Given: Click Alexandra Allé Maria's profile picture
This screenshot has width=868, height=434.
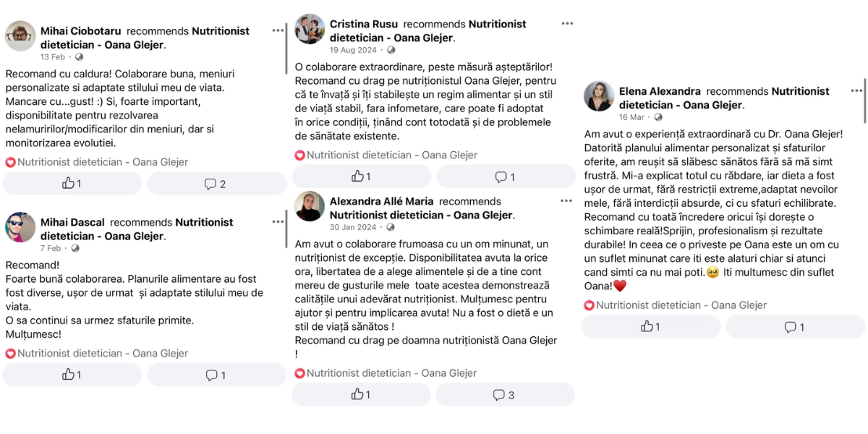Looking at the screenshot, I should point(310,206).
